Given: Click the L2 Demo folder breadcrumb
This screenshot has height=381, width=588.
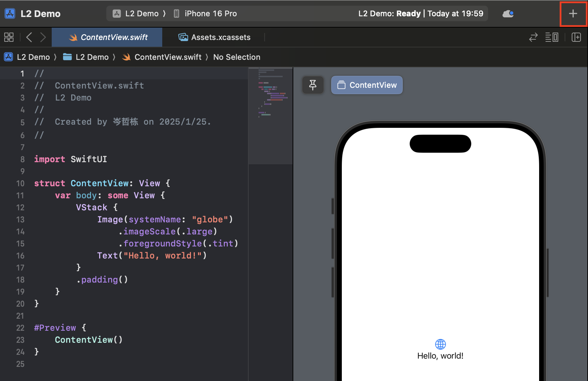Looking at the screenshot, I should pyautogui.click(x=86, y=57).
